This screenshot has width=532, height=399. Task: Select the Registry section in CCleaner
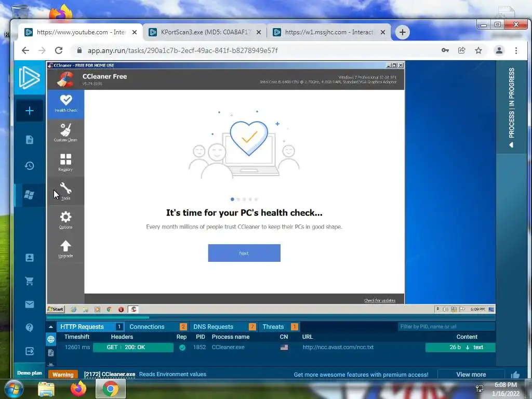click(66, 162)
